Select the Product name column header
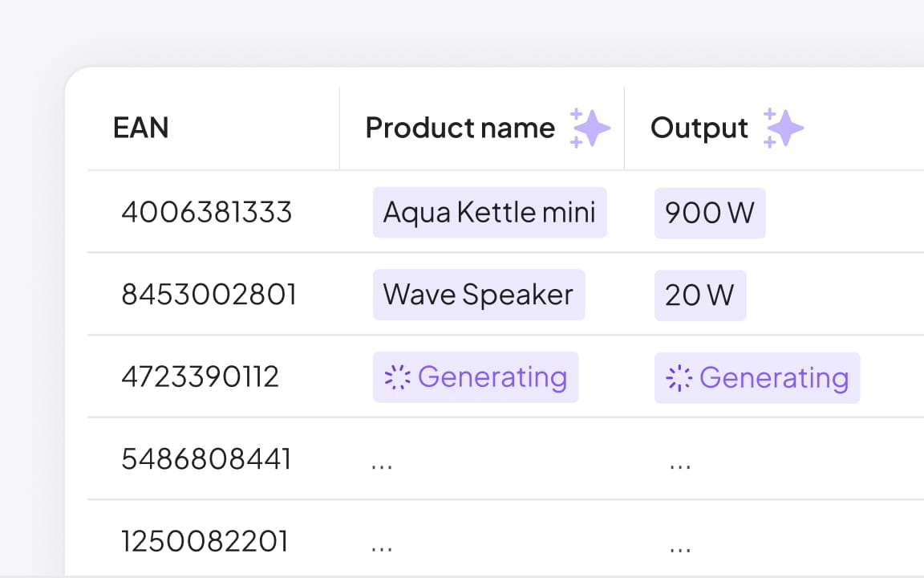 pyautogui.click(x=460, y=128)
